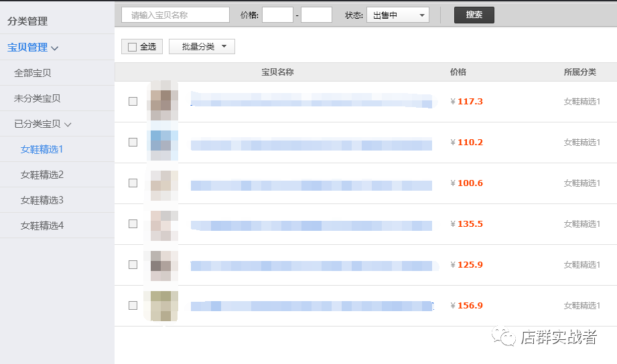Check the item priced ¥125.9
Image resolution: width=617 pixels, height=364 pixels.
click(133, 265)
